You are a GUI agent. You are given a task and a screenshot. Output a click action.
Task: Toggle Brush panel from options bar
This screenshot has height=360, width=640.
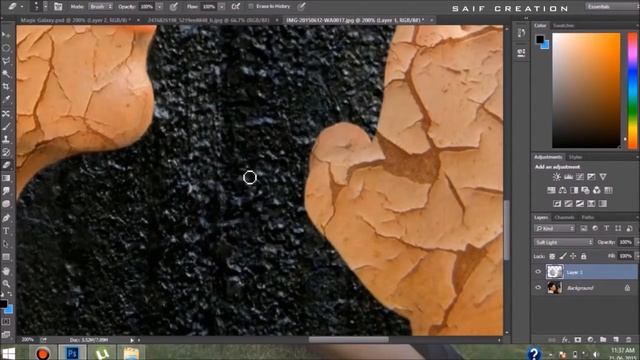click(x=58, y=7)
